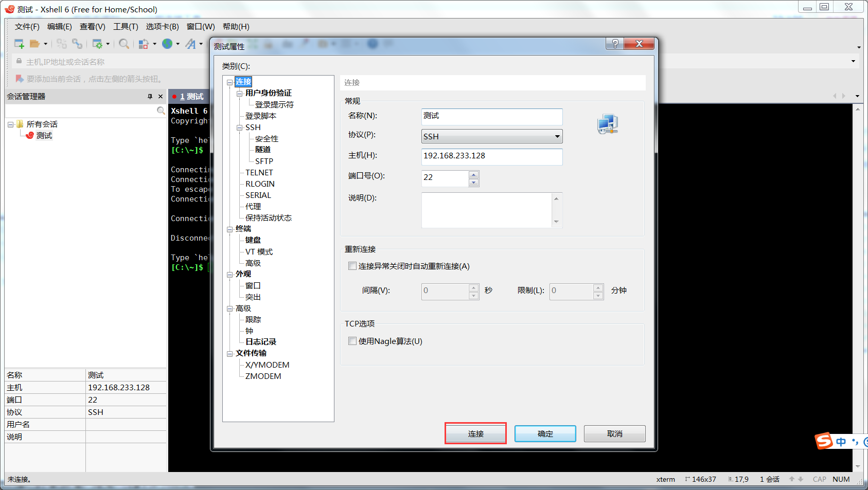Click the Disconnect toolbar icon
The width and height of the screenshot is (868, 490).
pyautogui.click(x=62, y=44)
